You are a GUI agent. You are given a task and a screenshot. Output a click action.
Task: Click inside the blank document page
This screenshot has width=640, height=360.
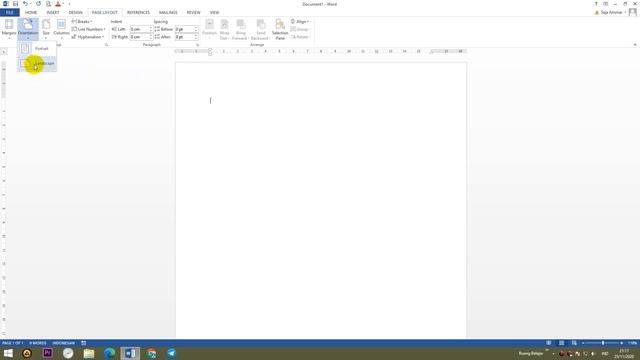[321, 200]
